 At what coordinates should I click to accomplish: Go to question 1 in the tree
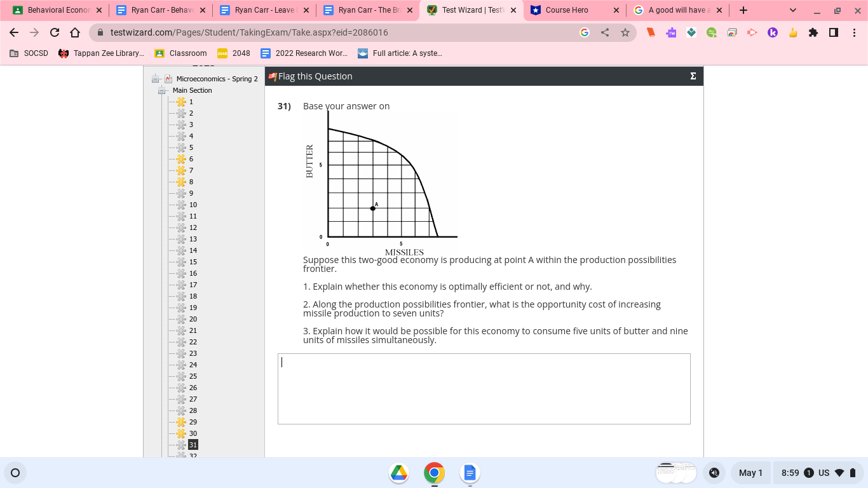(x=191, y=102)
